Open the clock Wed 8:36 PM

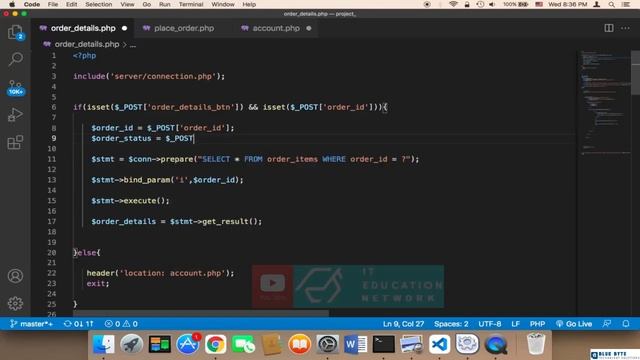[568, 4]
